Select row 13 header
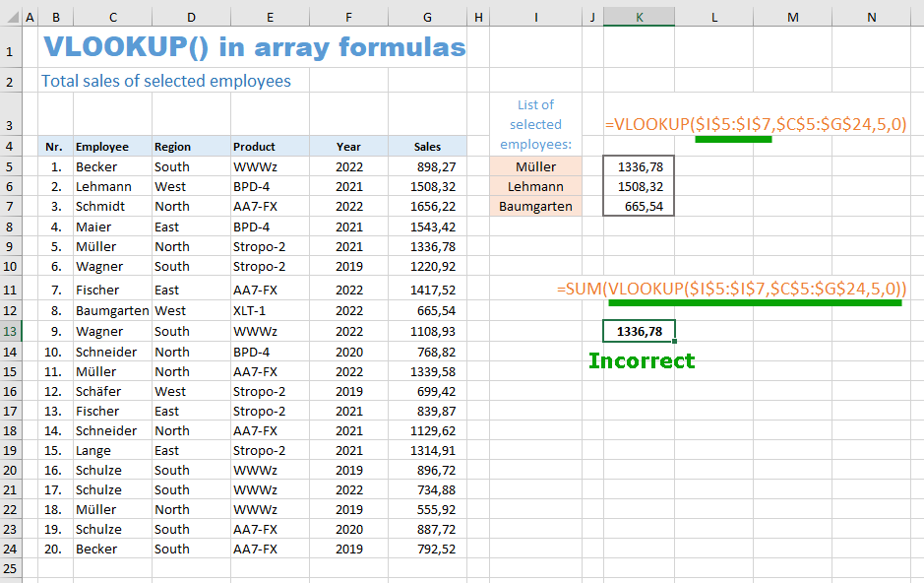Image resolution: width=924 pixels, height=583 pixels. click(x=10, y=331)
